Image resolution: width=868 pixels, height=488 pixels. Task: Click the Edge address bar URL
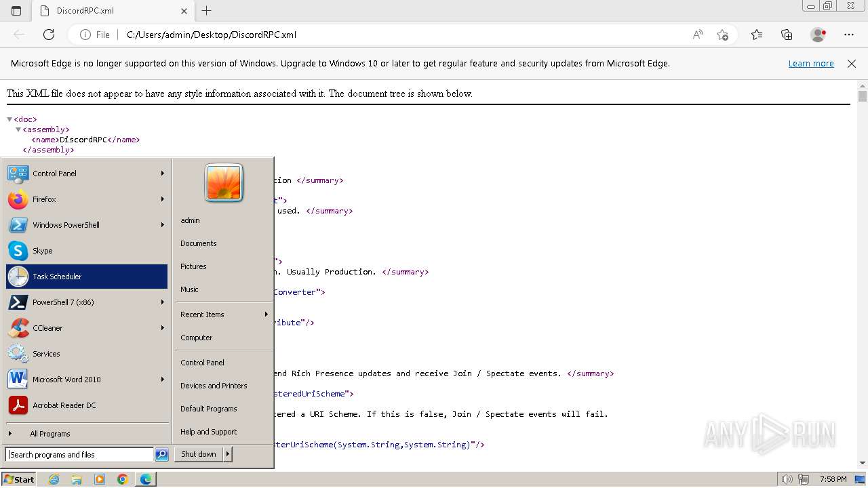point(212,35)
